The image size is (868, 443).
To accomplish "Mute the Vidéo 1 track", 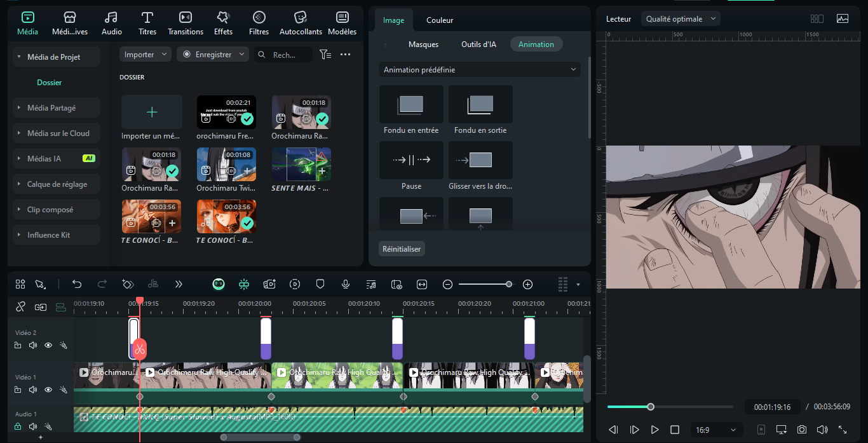I will click(33, 390).
